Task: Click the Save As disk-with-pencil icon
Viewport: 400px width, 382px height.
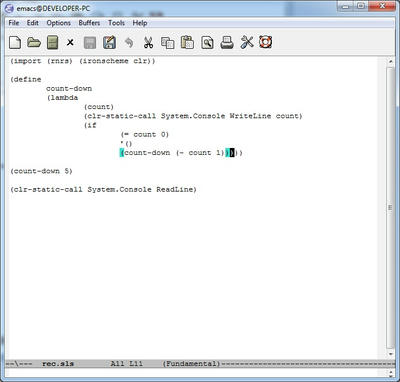Action: [109, 43]
